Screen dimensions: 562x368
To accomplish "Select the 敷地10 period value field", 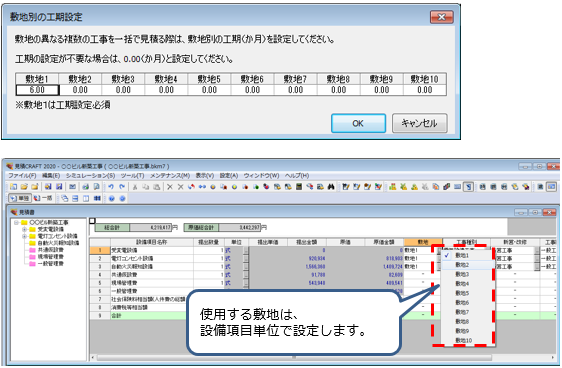I will 425,90.
